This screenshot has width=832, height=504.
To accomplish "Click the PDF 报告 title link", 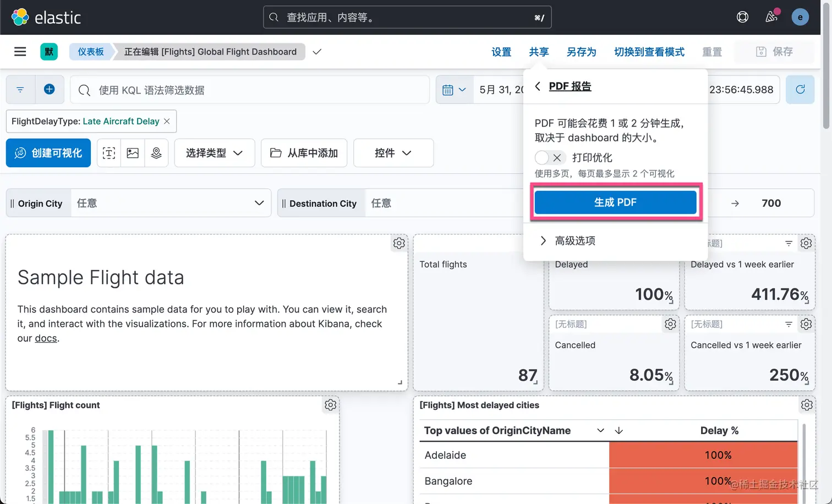I will [570, 86].
